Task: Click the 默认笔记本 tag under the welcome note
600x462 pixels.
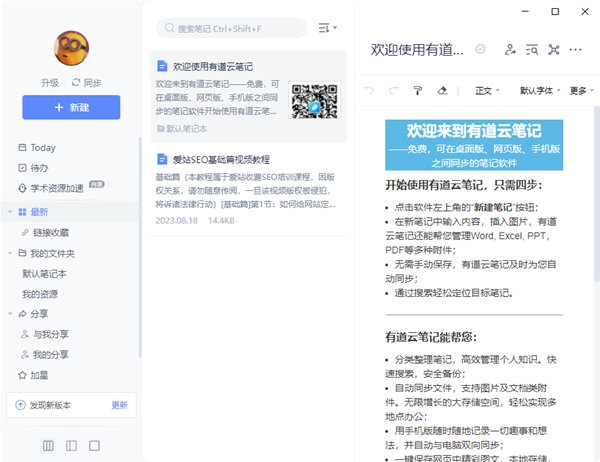Action: point(182,129)
